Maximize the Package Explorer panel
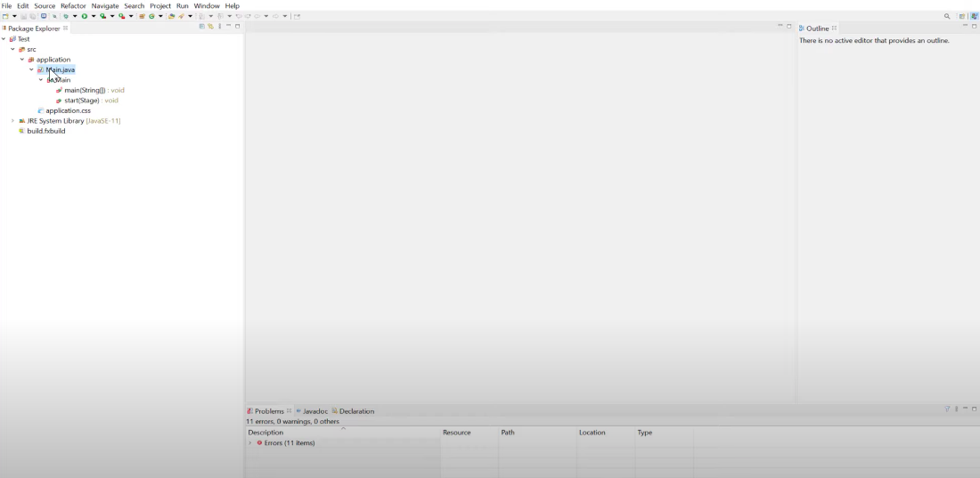 (x=238, y=26)
